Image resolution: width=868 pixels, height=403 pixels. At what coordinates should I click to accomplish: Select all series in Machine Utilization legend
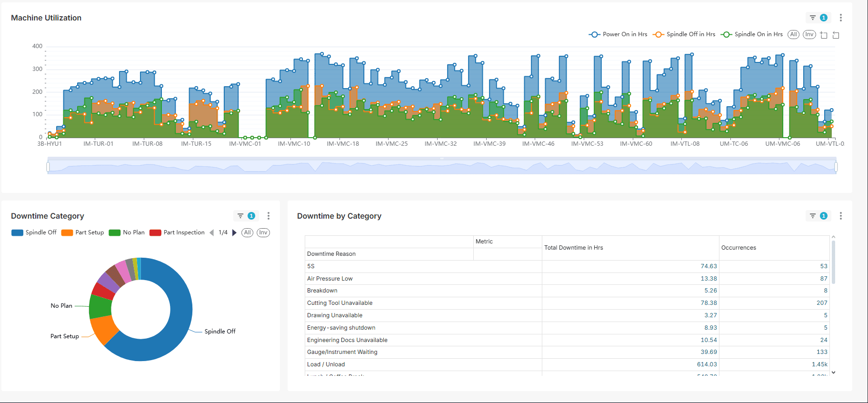click(x=793, y=34)
